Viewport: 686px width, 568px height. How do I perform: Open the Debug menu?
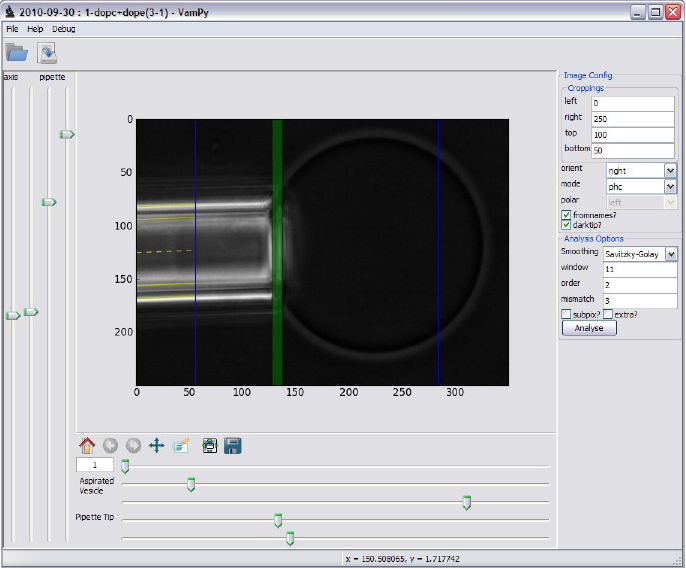click(x=63, y=29)
